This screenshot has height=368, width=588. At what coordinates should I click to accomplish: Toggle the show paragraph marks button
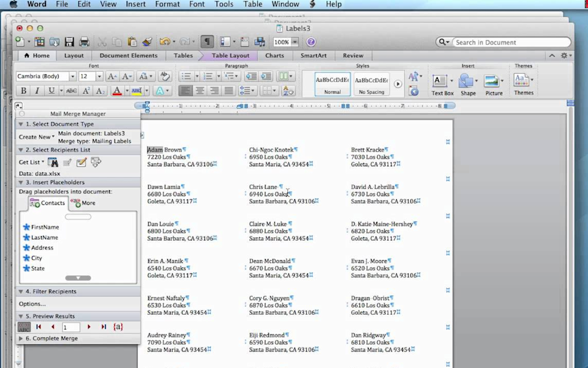click(208, 42)
